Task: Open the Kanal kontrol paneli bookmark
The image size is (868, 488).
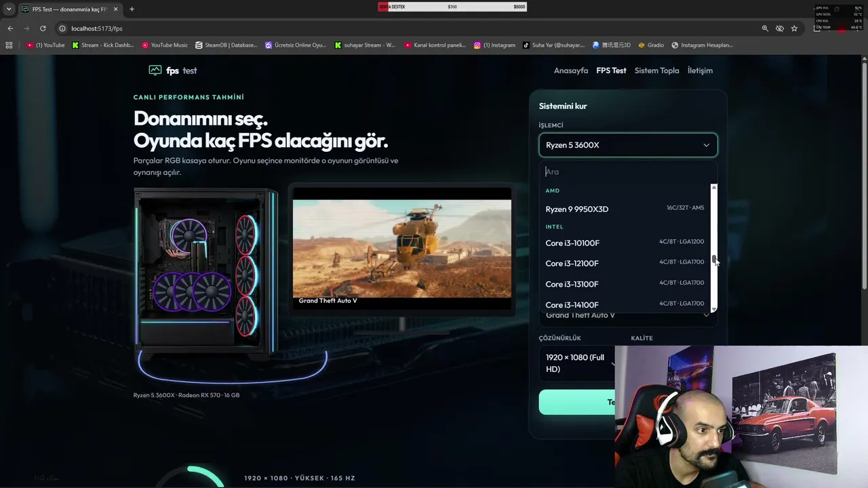Action: (435, 45)
